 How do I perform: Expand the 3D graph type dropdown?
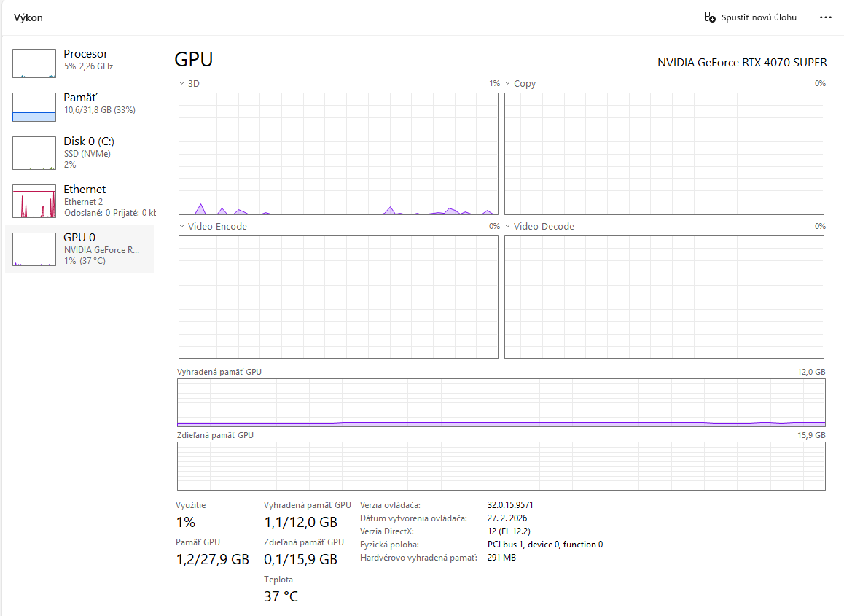pos(181,83)
